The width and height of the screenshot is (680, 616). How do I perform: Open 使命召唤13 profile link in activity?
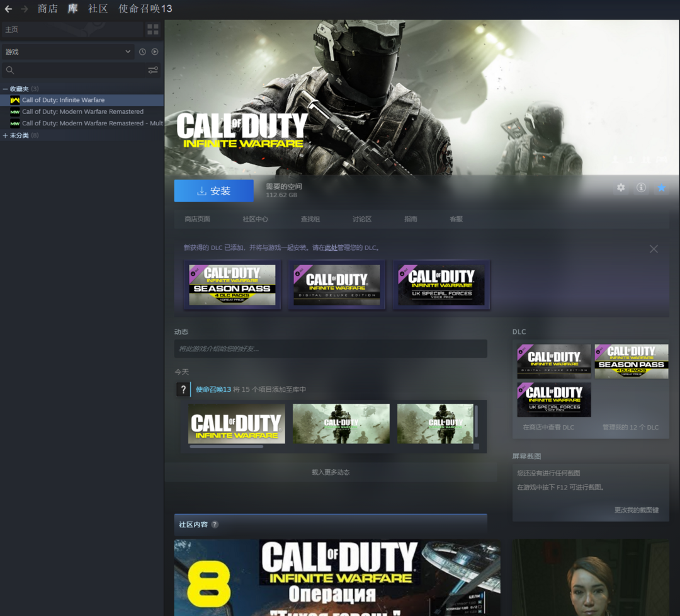coord(213,389)
